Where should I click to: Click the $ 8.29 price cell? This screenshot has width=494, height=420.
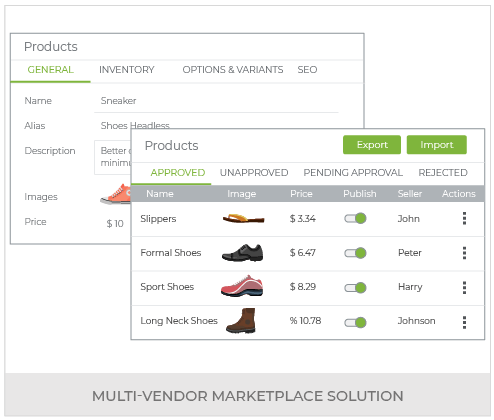click(303, 287)
